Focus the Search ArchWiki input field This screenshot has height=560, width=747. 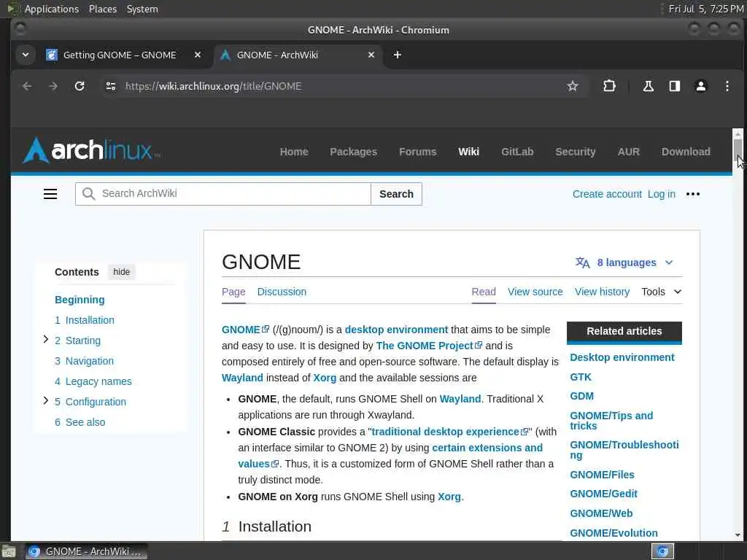223,194
